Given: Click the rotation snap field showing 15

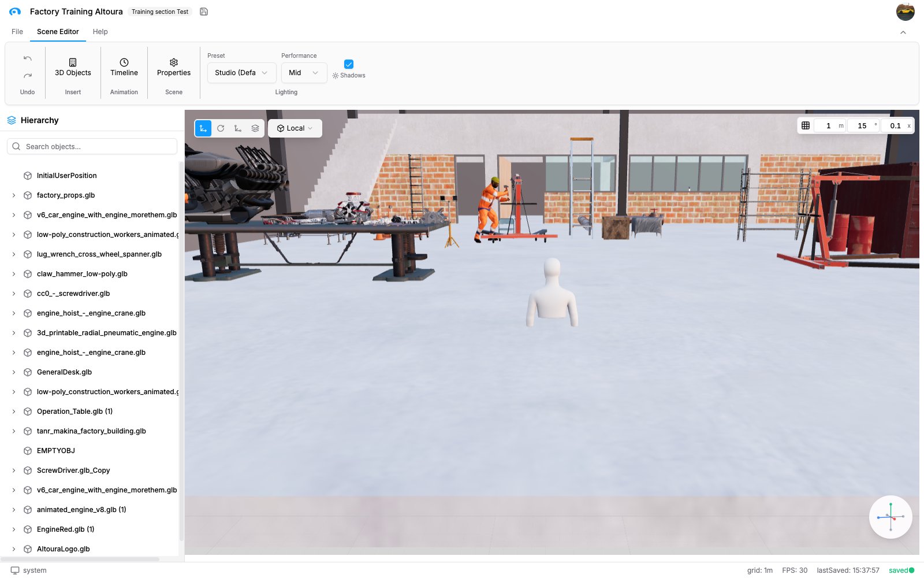Looking at the screenshot, I should [x=863, y=125].
